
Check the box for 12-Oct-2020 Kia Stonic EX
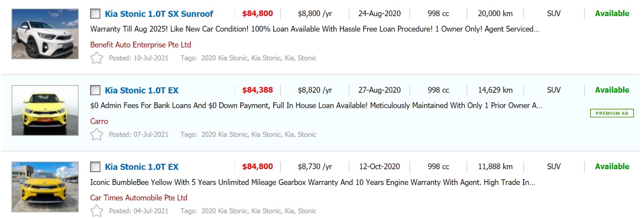point(95,166)
